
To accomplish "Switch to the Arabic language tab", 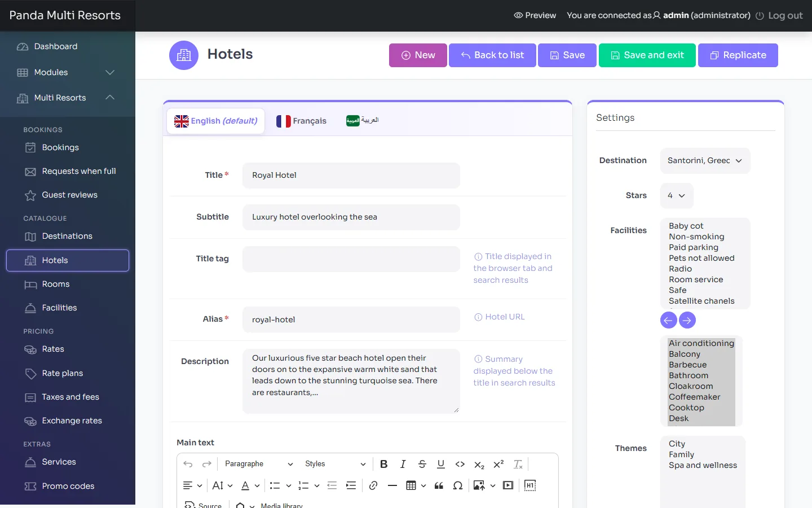I will (363, 120).
